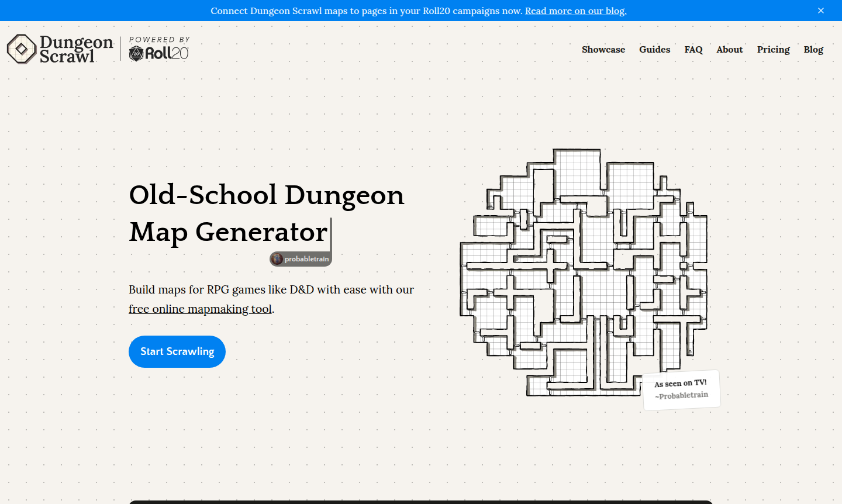
Task: Click 'Read more on our blog' link
Action: click(x=575, y=11)
